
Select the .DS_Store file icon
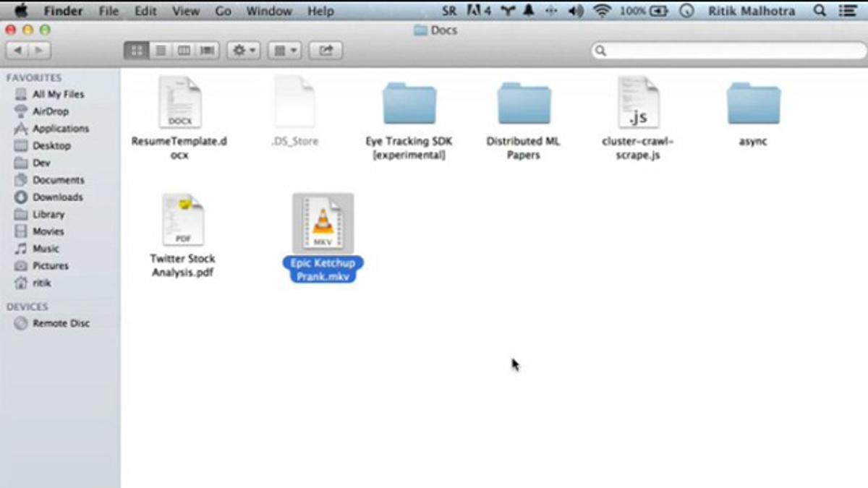pyautogui.click(x=294, y=103)
